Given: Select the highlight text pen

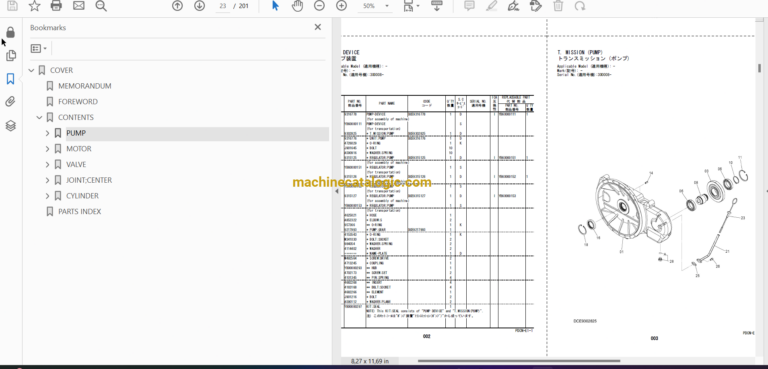Looking at the screenshot, I should (491, 6).
